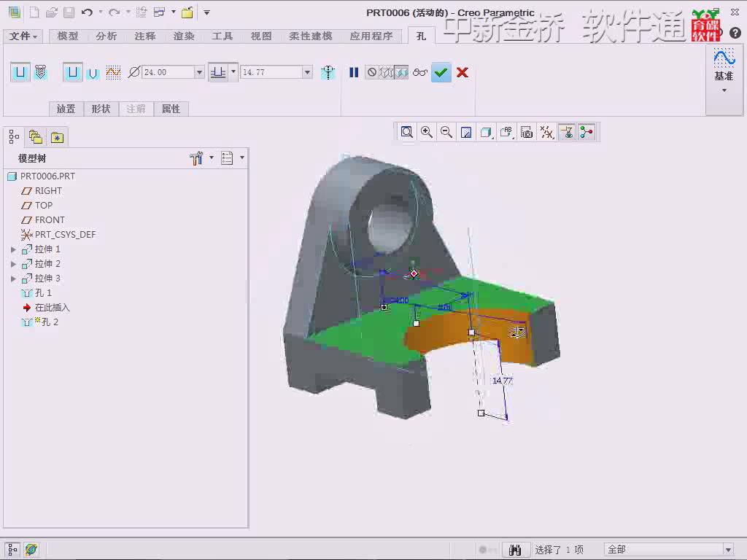Open the 文件 file menu

click(23, 36)
